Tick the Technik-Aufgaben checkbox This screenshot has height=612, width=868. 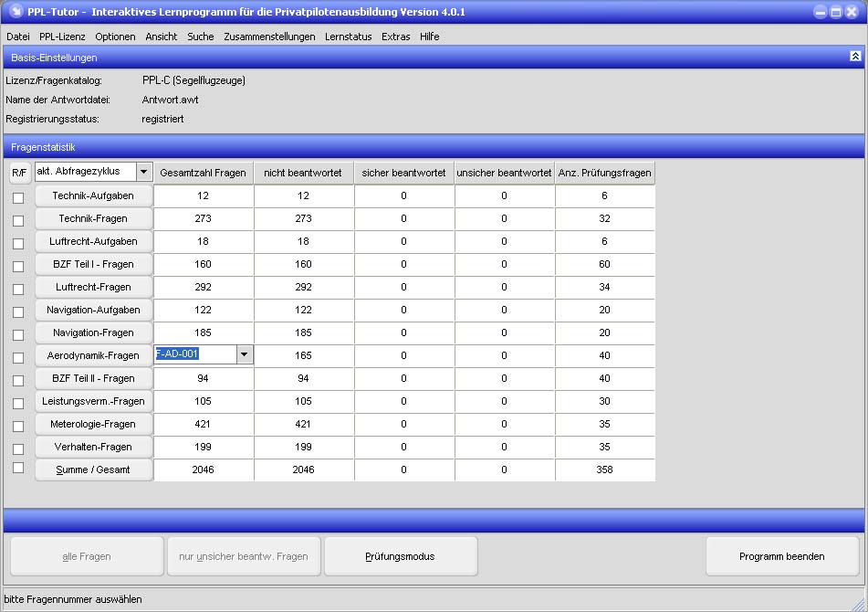[18, 197]
